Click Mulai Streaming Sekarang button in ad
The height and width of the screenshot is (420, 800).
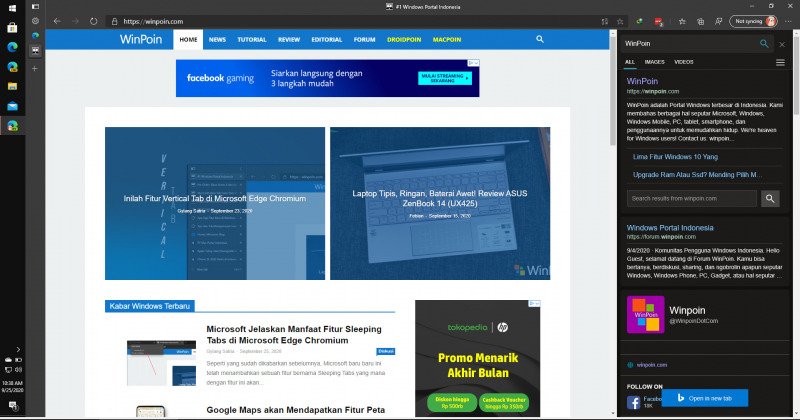point(445,78)
